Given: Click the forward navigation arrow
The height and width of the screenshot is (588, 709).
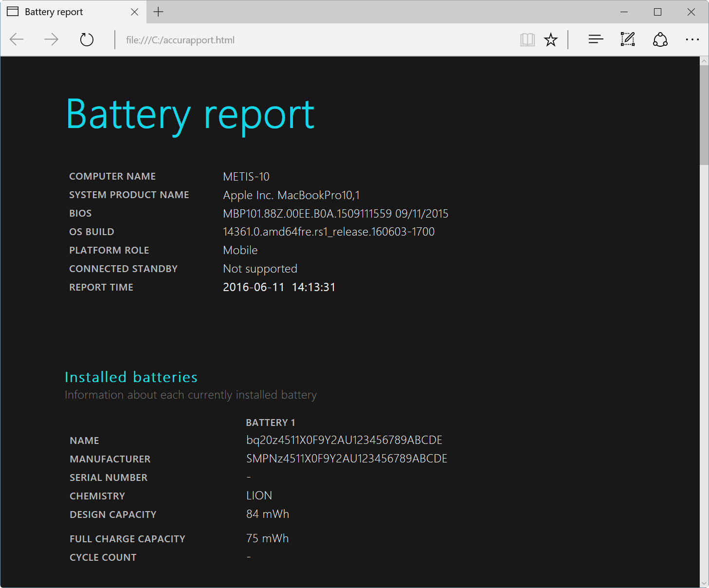Looking at the screenshot, I should [x=51, y=39].
